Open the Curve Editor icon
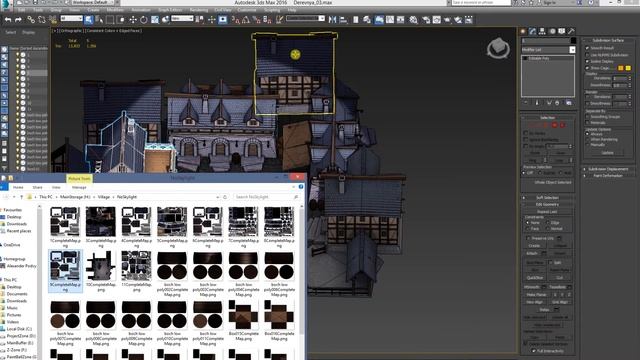Viewport: 640px width, 360px height. pos(390,20)
